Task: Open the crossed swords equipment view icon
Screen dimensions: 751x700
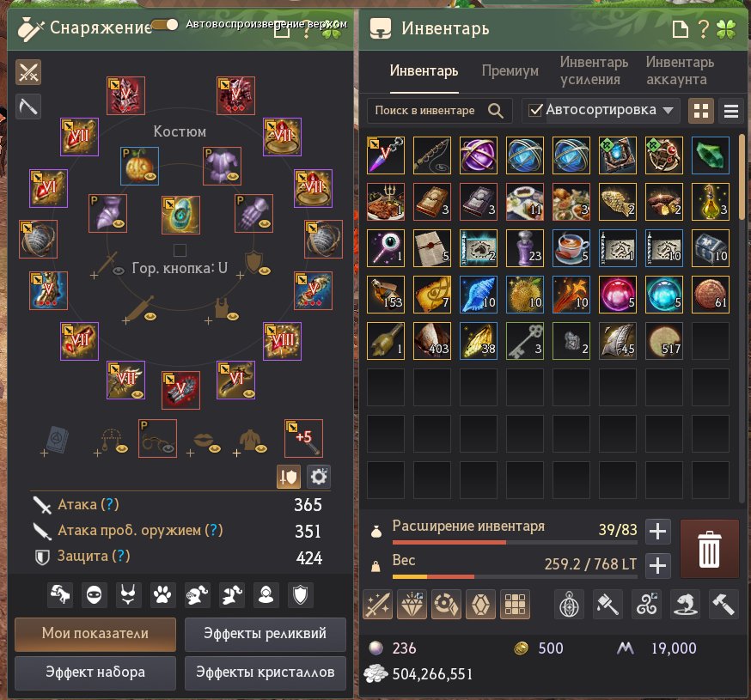Action: pos(28,72)
